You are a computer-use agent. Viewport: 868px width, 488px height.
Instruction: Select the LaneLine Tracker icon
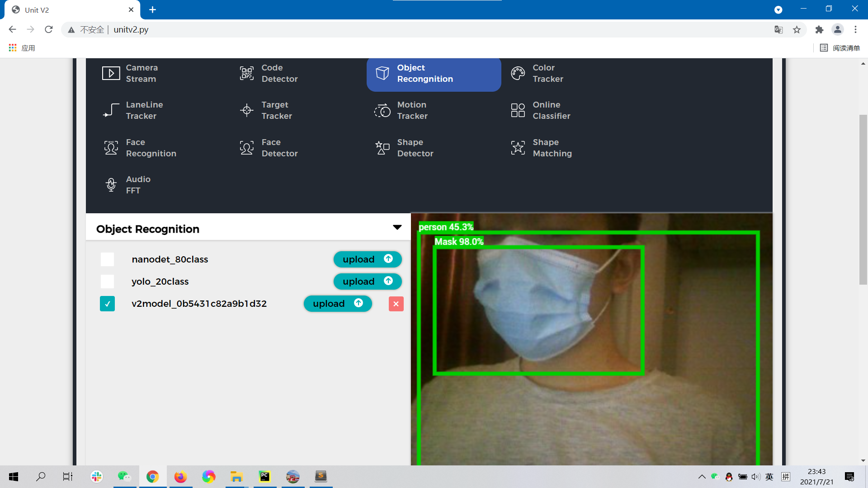(110, 110)
